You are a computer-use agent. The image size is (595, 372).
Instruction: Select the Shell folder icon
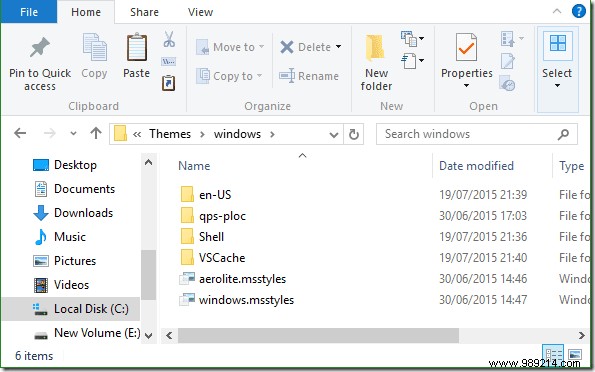[x=187, y=236]
